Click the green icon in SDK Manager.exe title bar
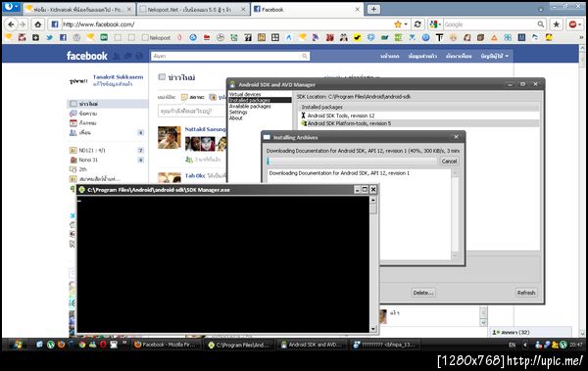 pos(81,190)
